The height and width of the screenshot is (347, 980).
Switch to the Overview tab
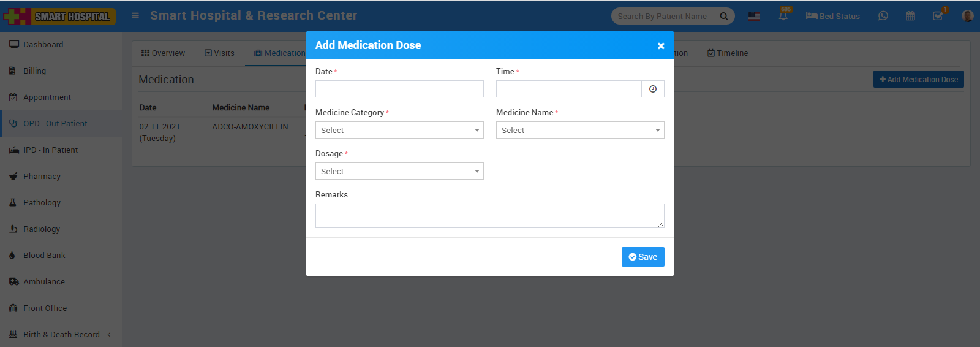pos(163,53)
